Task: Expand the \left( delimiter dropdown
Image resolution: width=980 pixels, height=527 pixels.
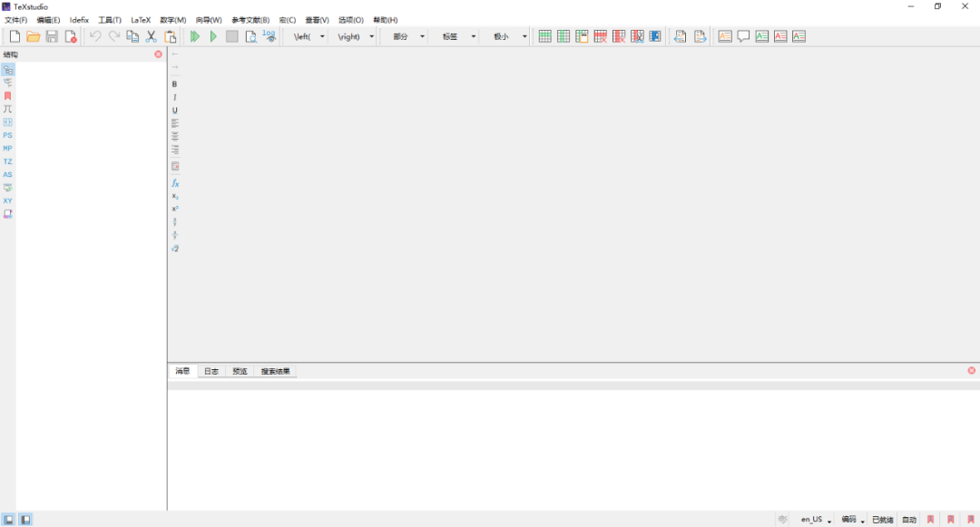Action: 322,36
